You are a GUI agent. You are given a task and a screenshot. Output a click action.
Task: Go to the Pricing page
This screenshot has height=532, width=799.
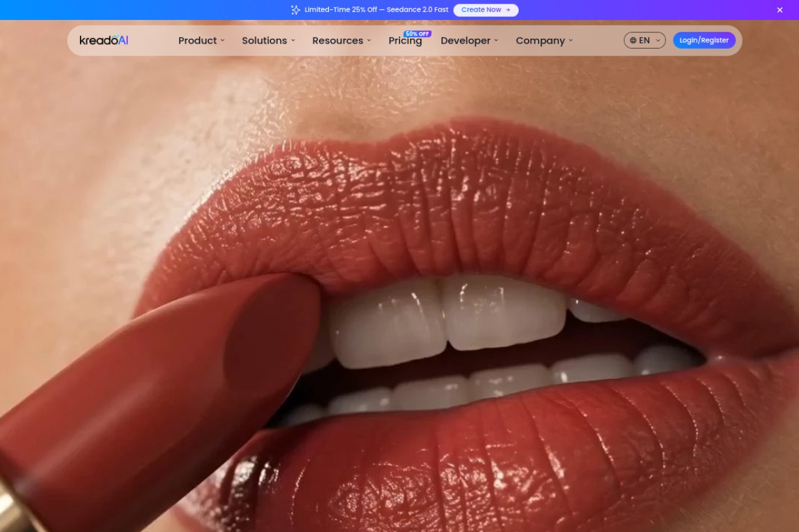405,41
